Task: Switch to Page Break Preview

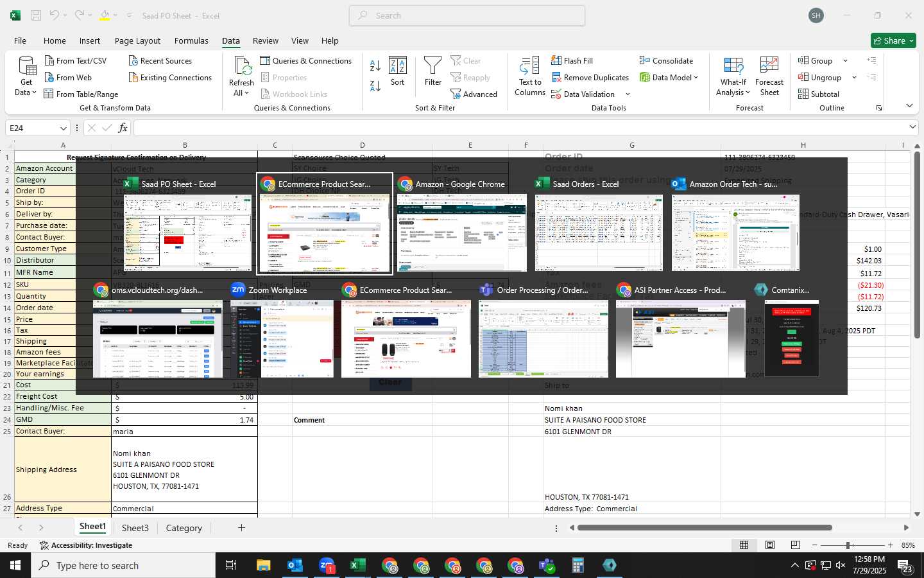Action: 796,545
